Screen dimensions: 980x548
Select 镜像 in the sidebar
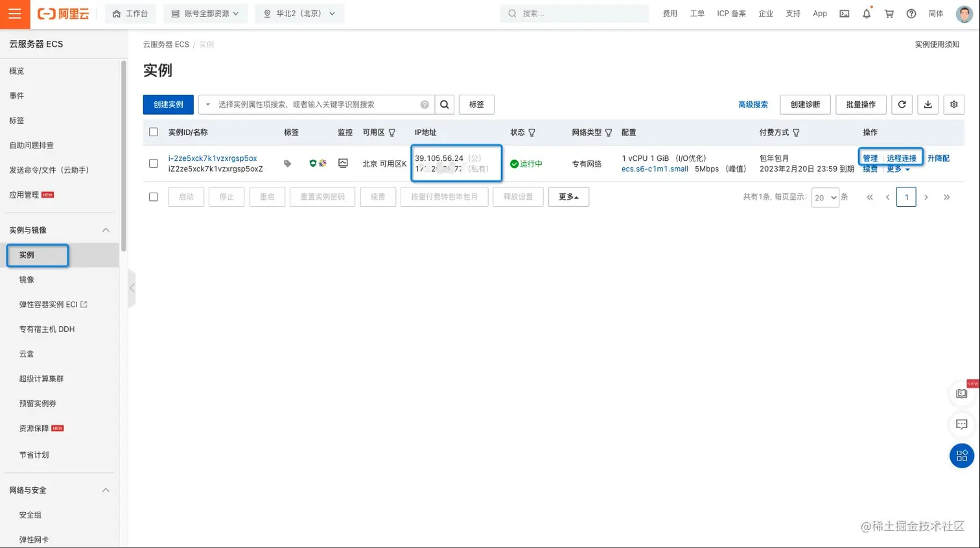[x=27, y=280]
